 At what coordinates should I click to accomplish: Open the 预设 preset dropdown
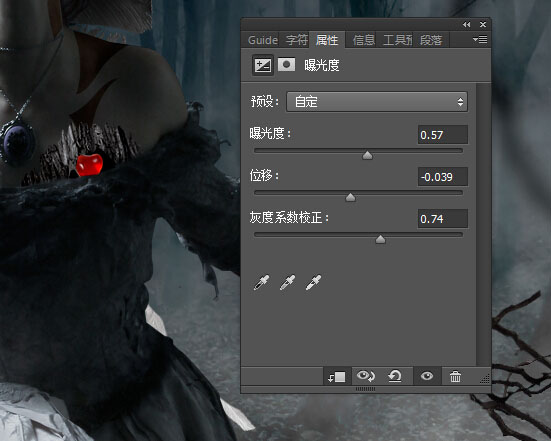(377, 102)
